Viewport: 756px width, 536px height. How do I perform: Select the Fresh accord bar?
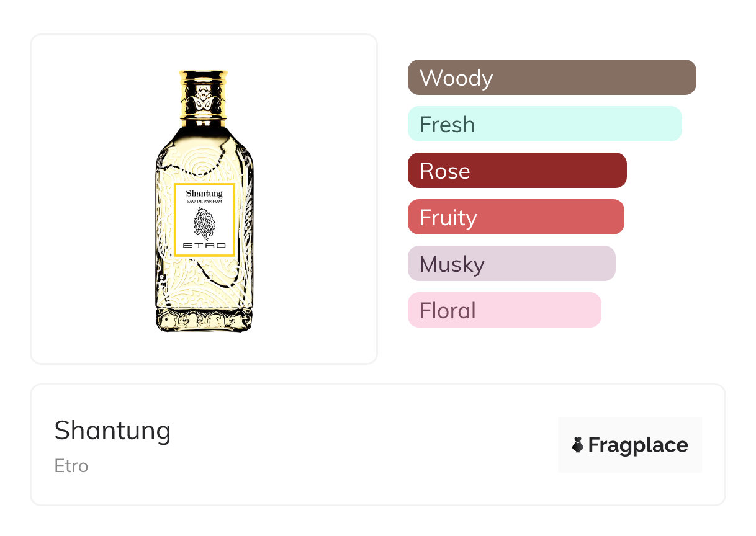coord(544,124)
